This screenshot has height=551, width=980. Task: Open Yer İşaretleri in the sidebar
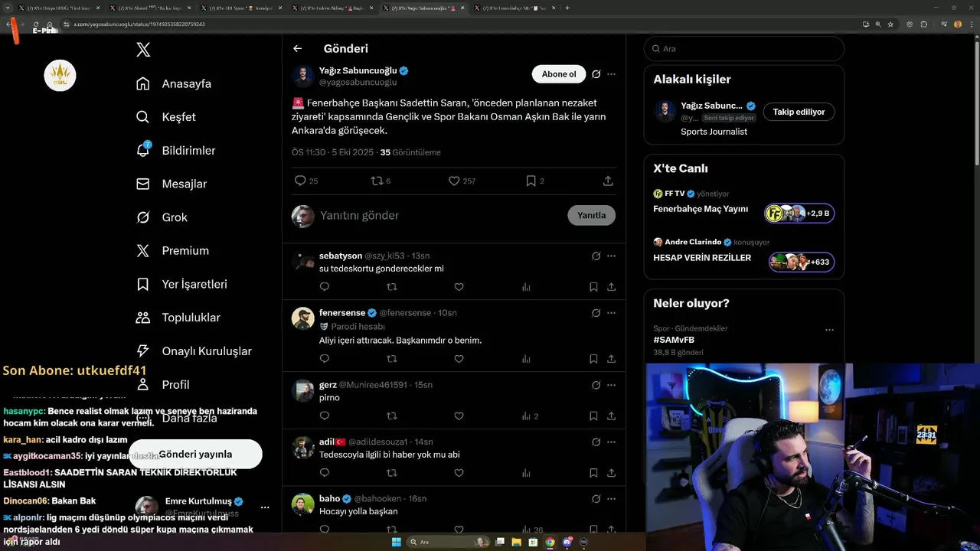(x=182, y=284)
